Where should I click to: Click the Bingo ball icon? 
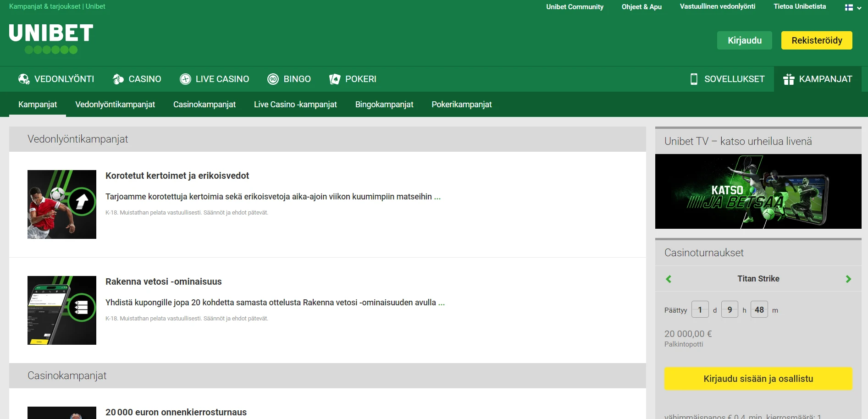point(273,79)
